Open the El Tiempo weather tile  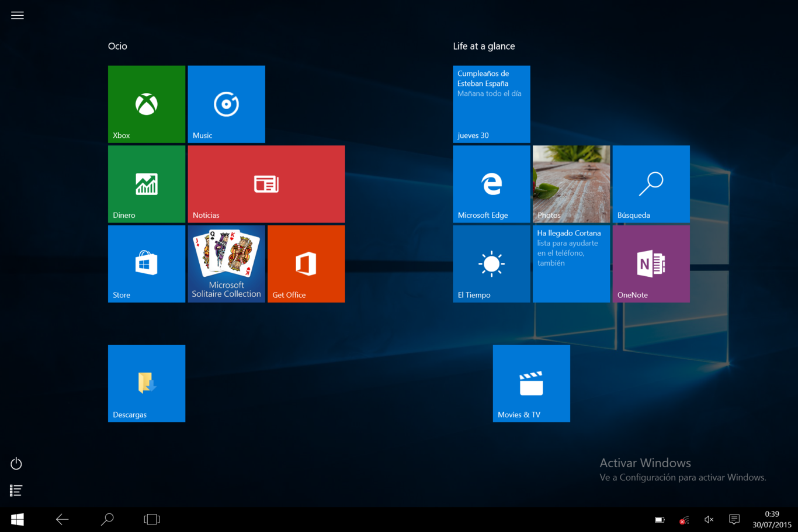pos(491,263)
